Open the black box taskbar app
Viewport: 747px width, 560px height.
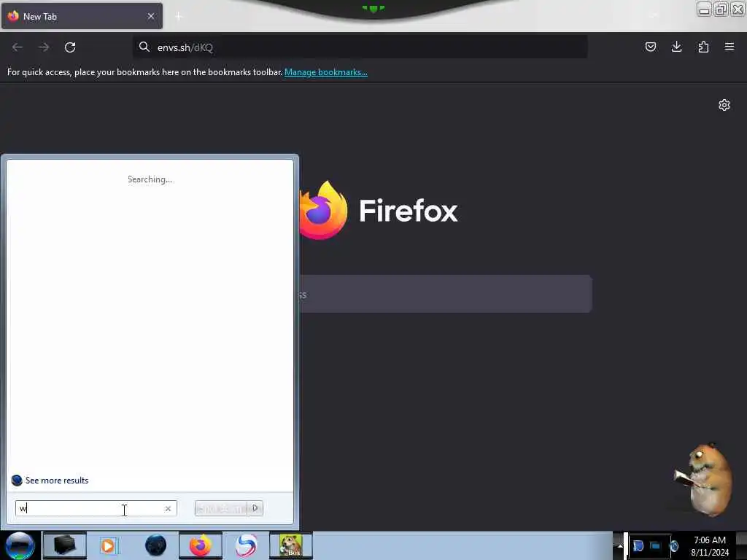[x=65, y=545]
